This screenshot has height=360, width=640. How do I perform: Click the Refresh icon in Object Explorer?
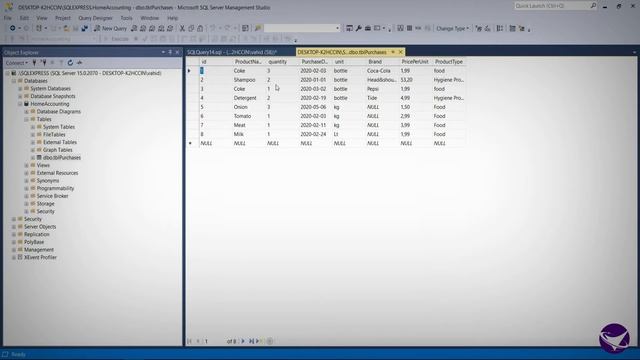(70, 63)
